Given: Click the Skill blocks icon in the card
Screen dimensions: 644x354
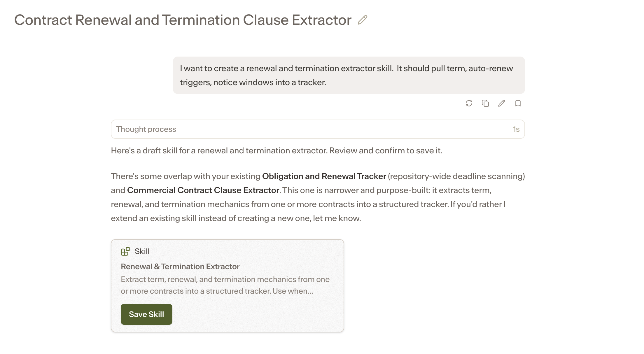Looking at the screenshot, I should tap(125, 251).
